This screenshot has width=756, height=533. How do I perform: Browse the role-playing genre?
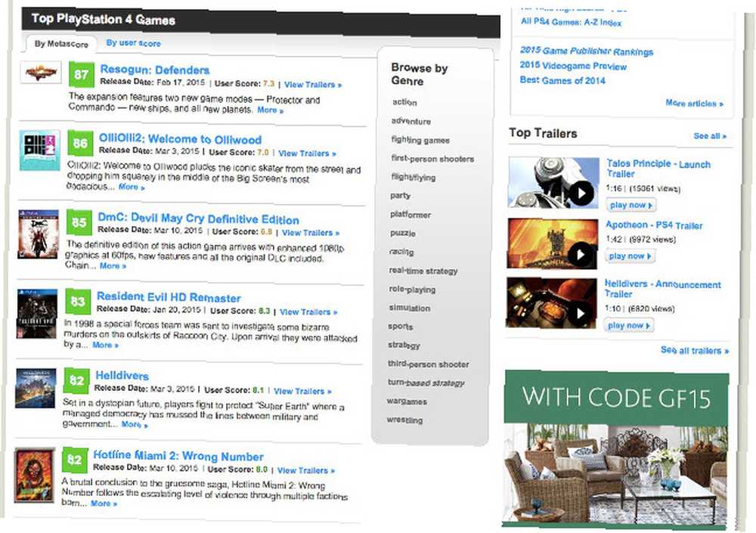click(x=412, y=290)
